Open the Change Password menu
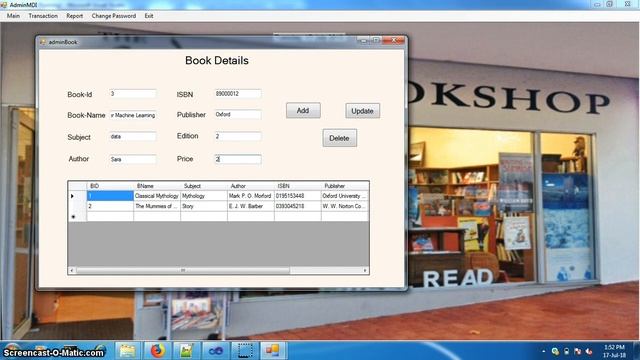 [113, 16]
